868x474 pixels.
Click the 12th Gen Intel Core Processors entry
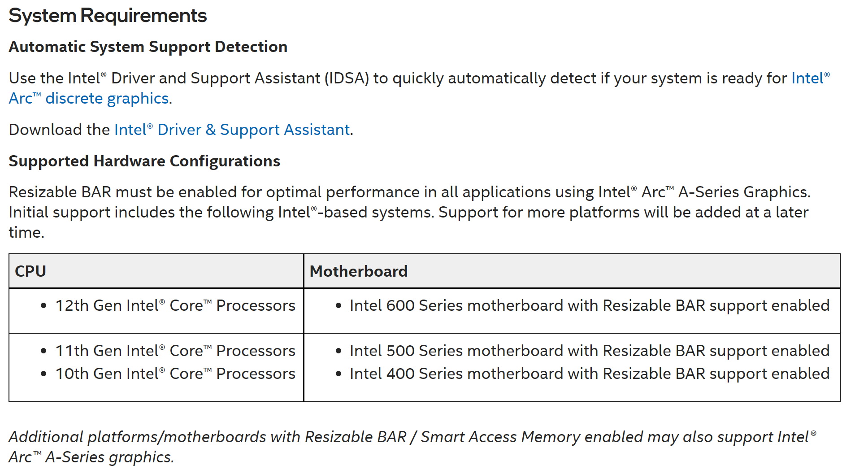click(x=175, y=305)
